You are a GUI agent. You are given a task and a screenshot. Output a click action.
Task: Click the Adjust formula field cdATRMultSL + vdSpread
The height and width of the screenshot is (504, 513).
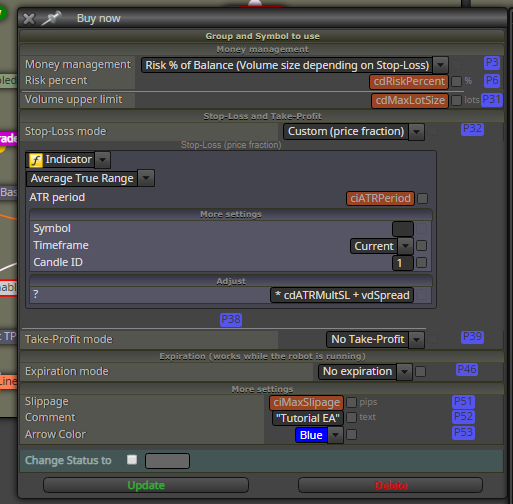tap(342, 295)
